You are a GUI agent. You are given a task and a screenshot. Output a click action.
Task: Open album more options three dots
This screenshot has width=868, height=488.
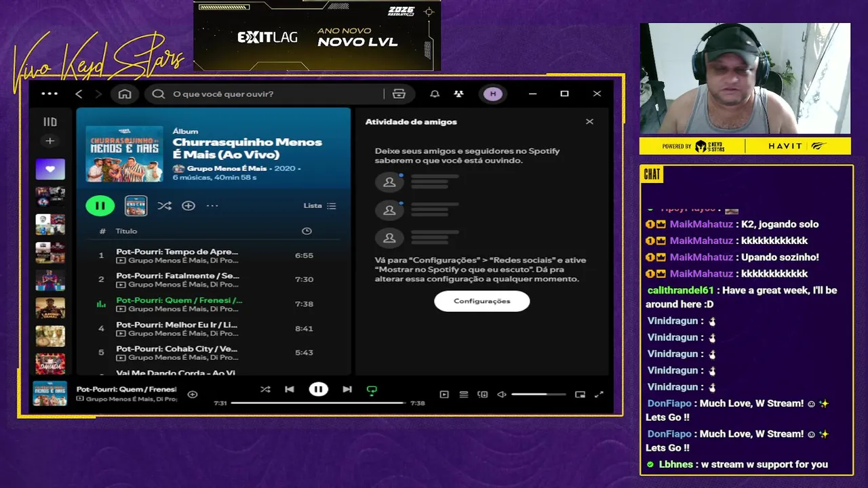(212, 205)
